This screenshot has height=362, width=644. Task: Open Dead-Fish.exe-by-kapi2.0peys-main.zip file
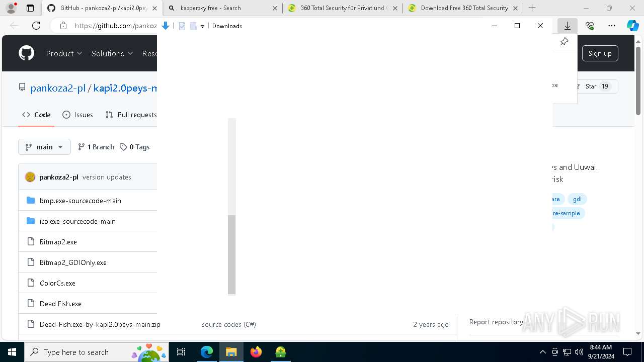100,324
